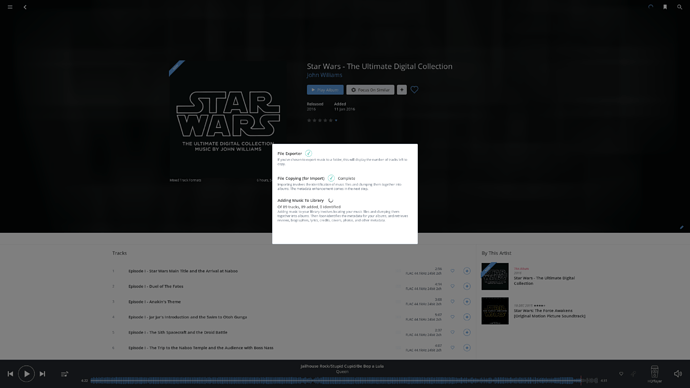This screenshot has height=388, width=690.
Task: Click the Tracks section heading
Action: pyautogui.click(x=119, y=253)
